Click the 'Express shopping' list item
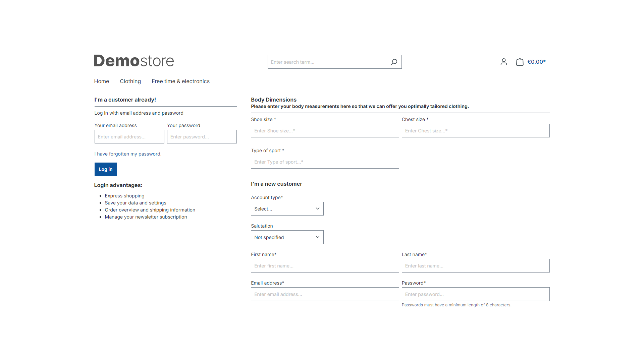This screenshot has width=644, height=362. pos(124,196)
